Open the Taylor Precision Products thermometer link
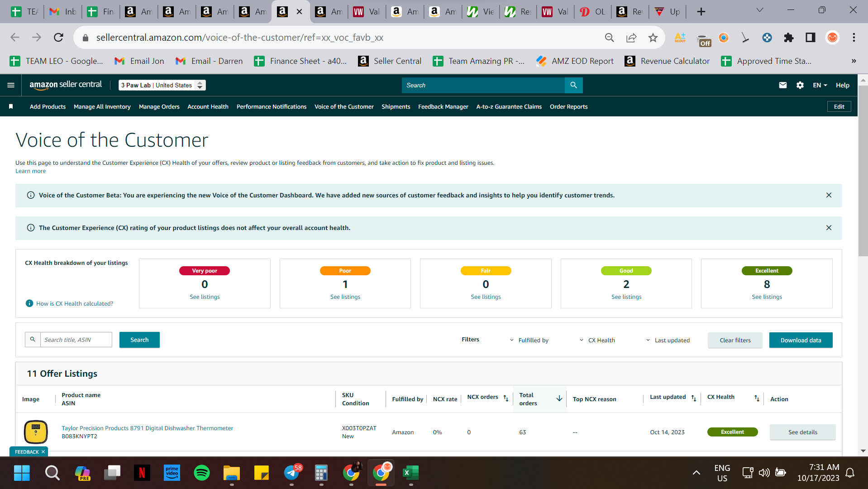 pos(148,428)
